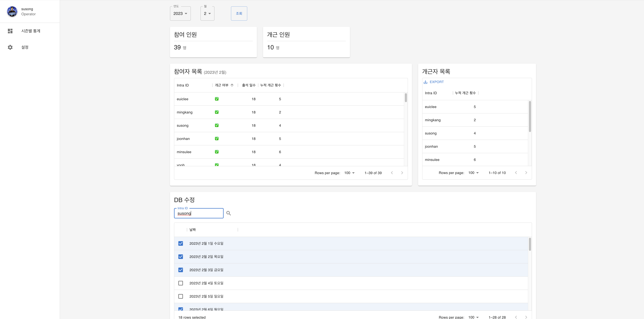Open 시즌별 통계 menu item
Screen dimensions: 644x319
pos(31,31)
